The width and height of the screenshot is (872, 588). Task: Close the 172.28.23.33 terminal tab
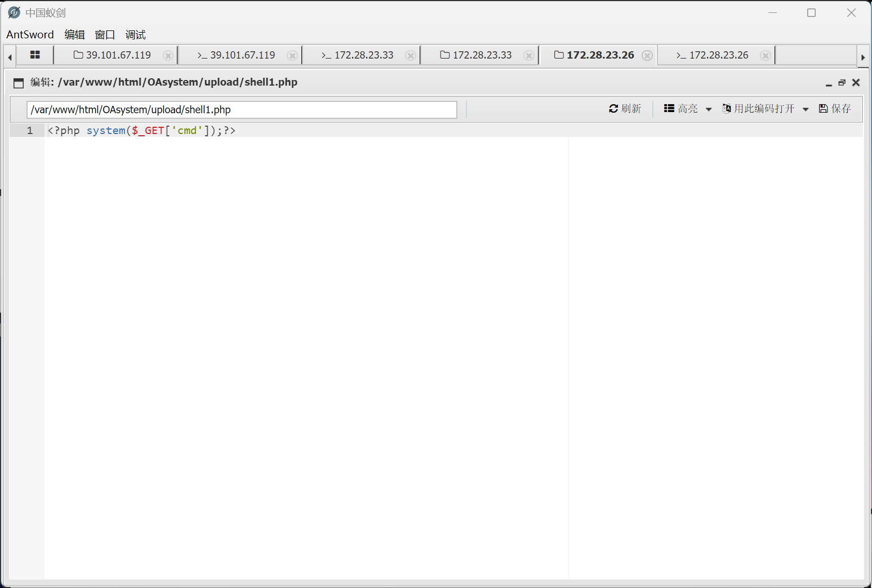point(411,55)
